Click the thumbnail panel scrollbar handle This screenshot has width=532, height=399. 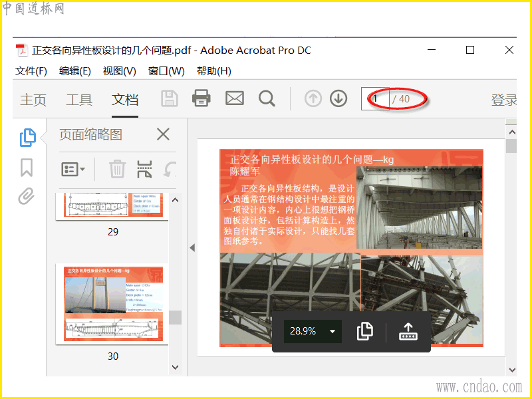pos(175,318)
